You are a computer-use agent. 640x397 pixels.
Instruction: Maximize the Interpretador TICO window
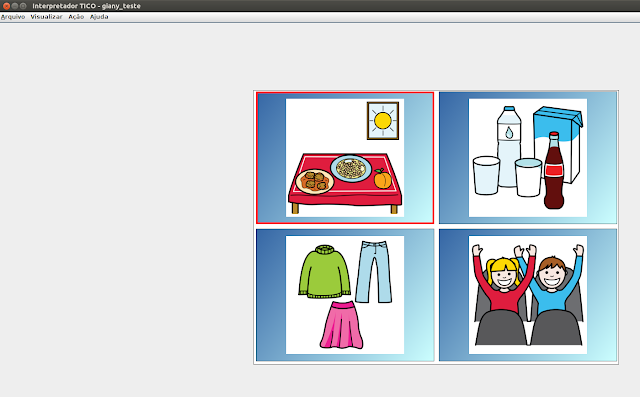tap(23, 6)
